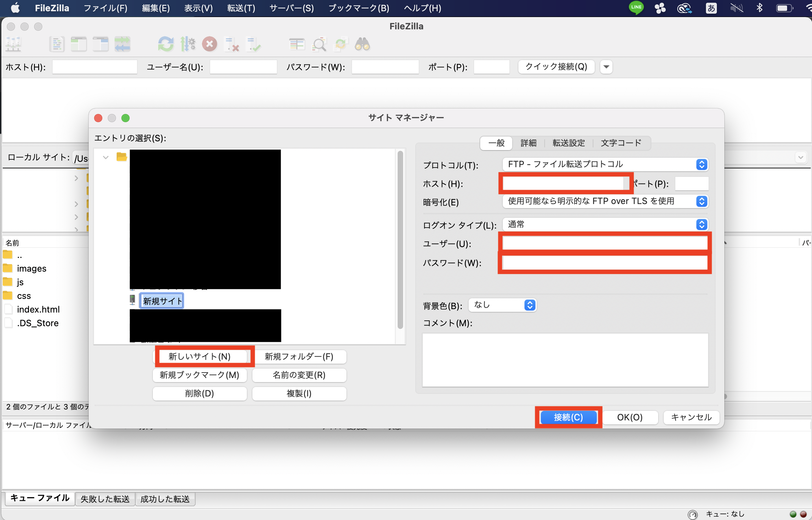The width and height of the screenshot is (812, 520).
Task: Open the ログオン タイプ dropdown
Action: tap(605, 224)
